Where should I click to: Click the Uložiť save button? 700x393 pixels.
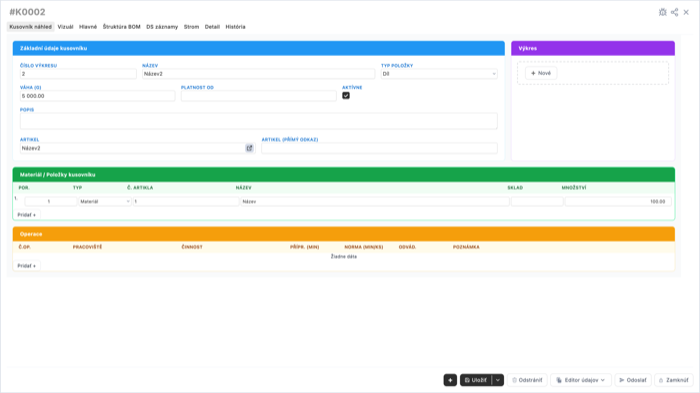[x=476, y=380]
